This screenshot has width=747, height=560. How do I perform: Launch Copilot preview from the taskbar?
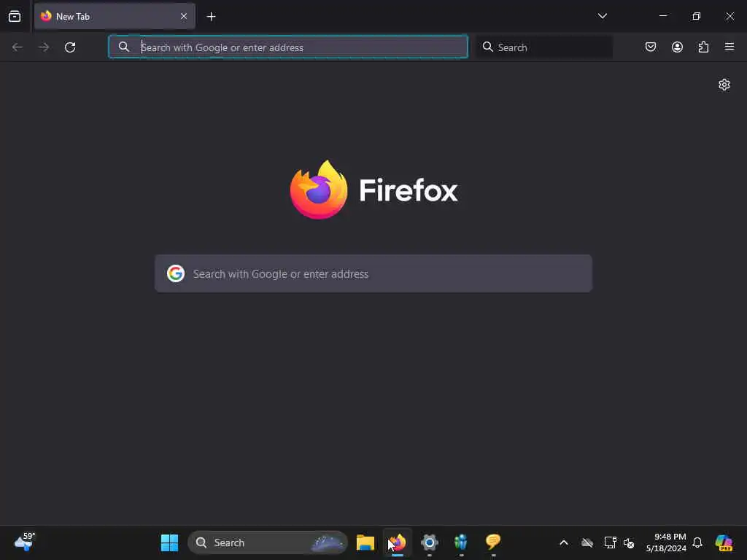click(x=724, y=542)
